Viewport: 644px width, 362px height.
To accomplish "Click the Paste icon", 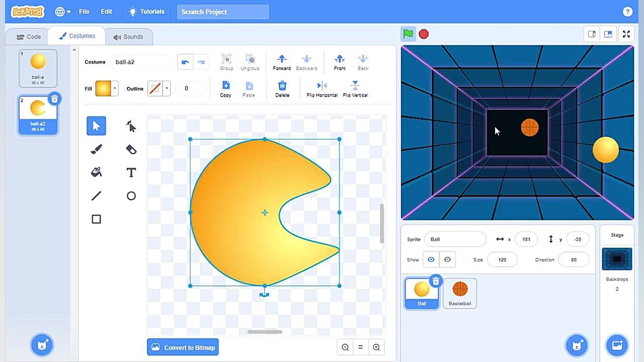I will [249, 85].
